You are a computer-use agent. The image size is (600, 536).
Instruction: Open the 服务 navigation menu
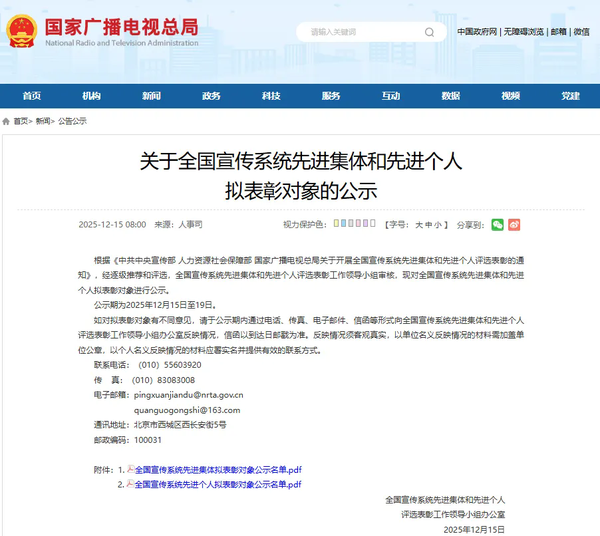click(x=331, y=96)
